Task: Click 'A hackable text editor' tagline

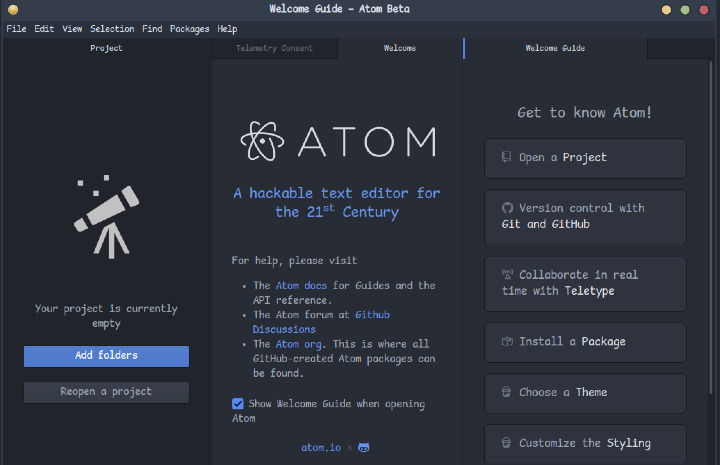Action: (x=337, y=202)
